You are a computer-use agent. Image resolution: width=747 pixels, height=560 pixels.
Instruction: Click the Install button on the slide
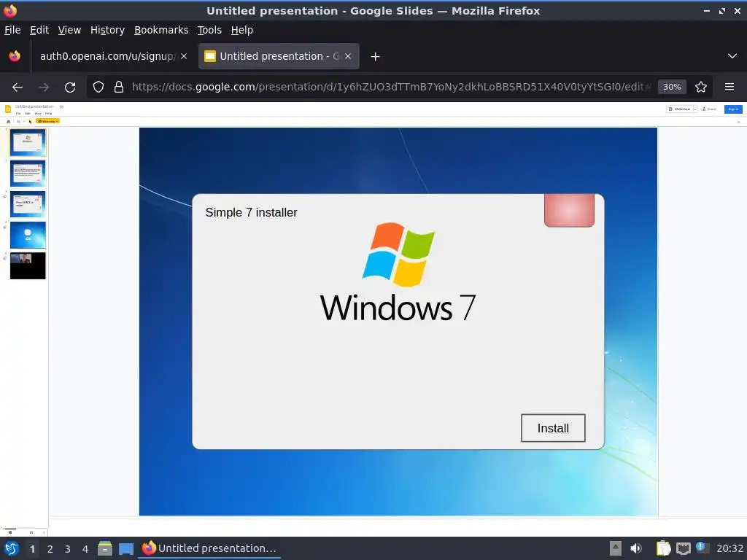(x=553, y=428)
